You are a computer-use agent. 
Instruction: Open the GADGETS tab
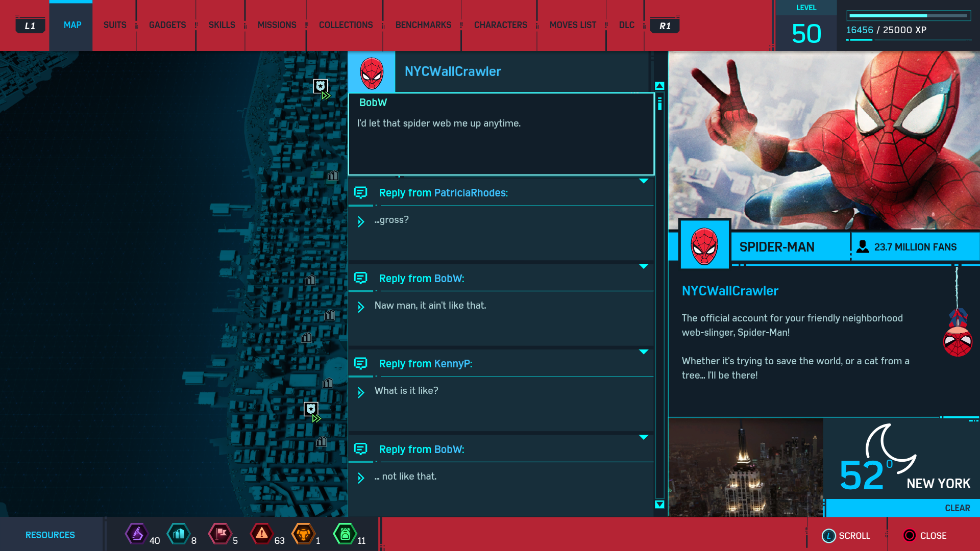click(167, 25)
